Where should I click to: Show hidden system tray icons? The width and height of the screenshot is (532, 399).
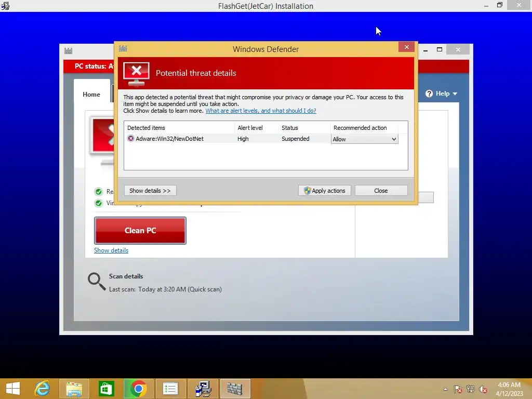(x=445, y=389)
